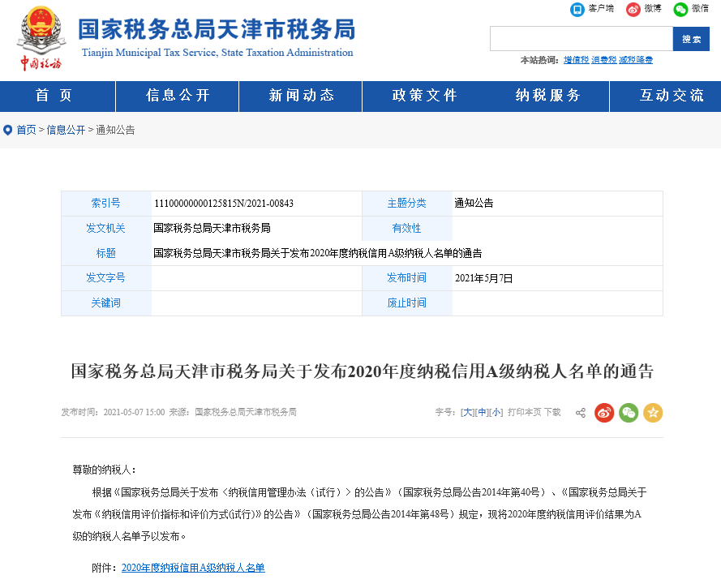Click 打印本页 to print page
The height and width of the screenshot is (588, 721).
[524, 413]
